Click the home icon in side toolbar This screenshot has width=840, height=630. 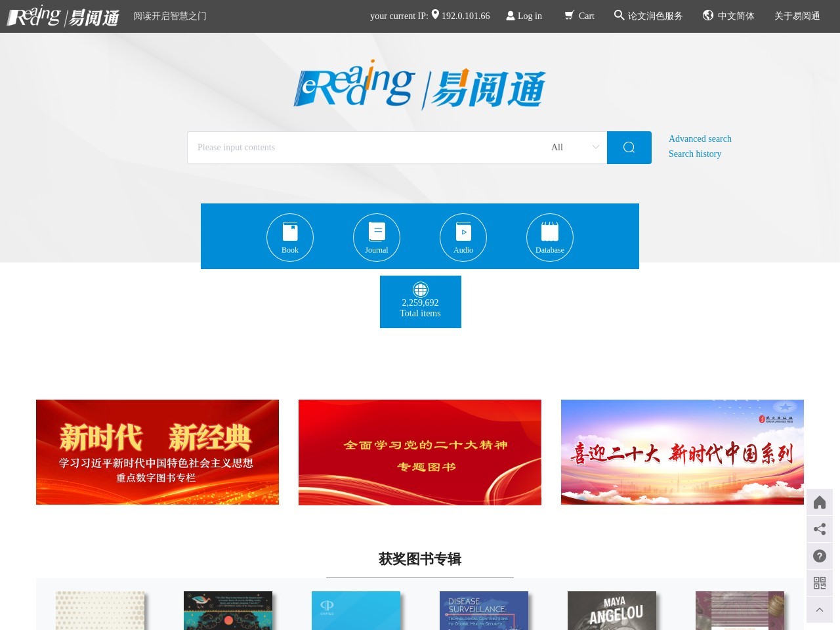(x=820, y=503)
